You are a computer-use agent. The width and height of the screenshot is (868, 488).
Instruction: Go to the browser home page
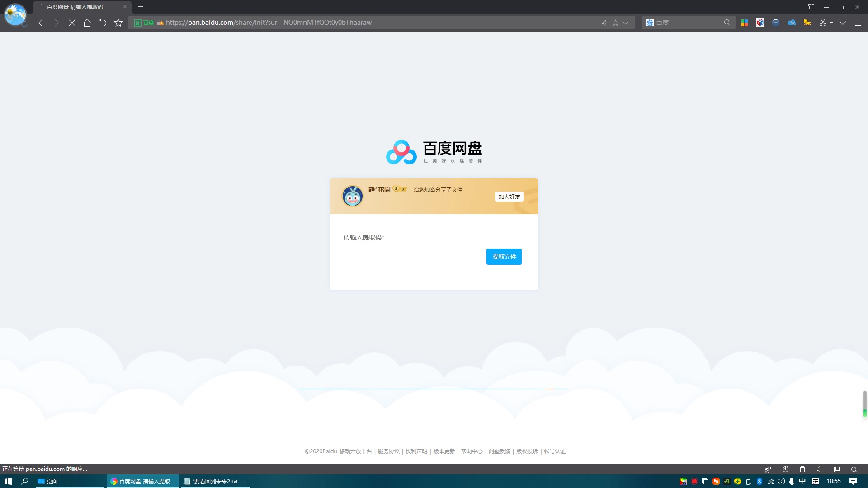click(x=87, y=23)
